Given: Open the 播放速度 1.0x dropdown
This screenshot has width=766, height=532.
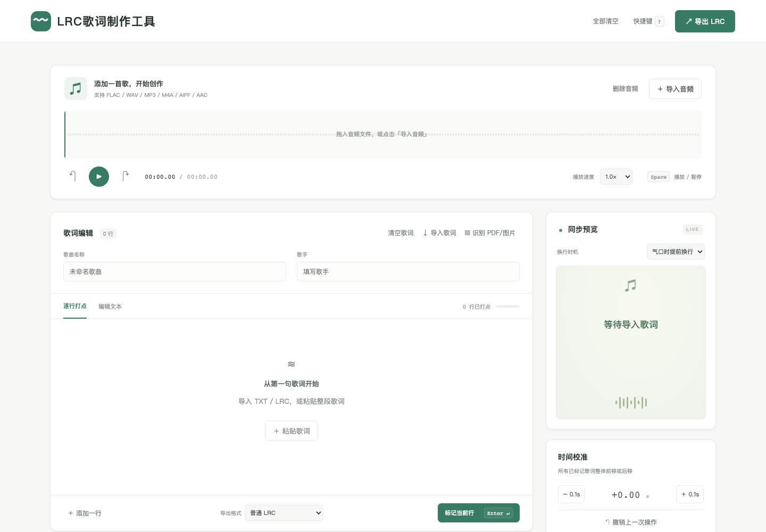Looking at the screenshot, I should 616,177.
